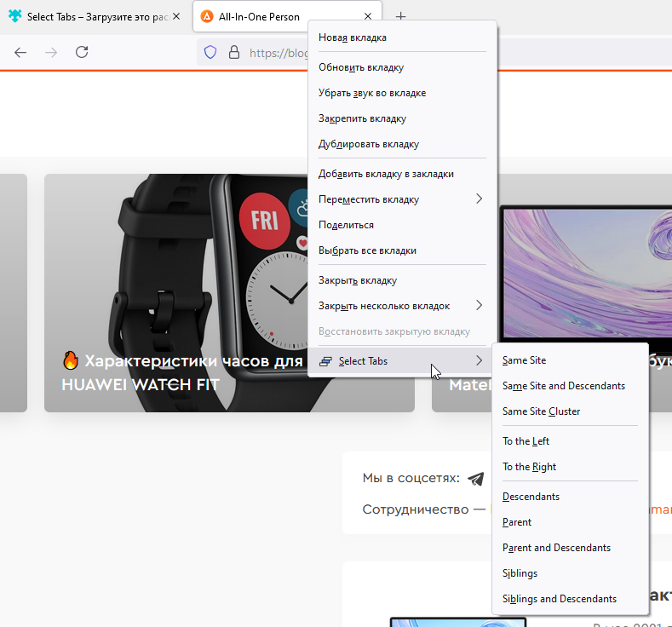Select Parent submenu item
672x627 pixels.
[x=570, y=522]
